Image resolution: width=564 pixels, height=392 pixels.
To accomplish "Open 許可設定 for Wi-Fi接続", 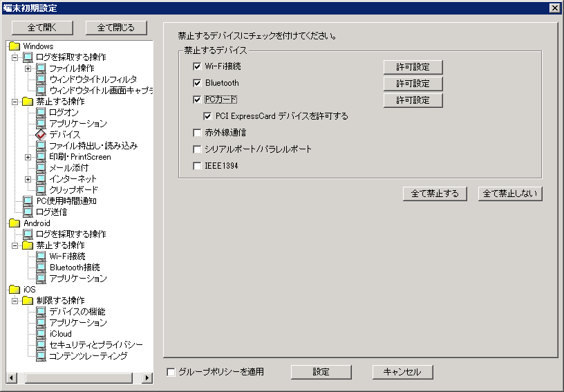I will 413,67.
